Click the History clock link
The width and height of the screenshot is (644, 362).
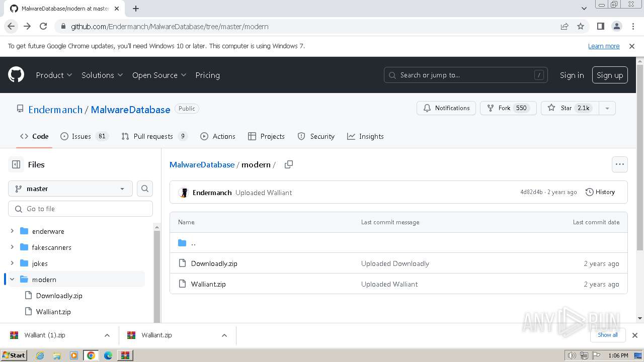click(600, 192)
